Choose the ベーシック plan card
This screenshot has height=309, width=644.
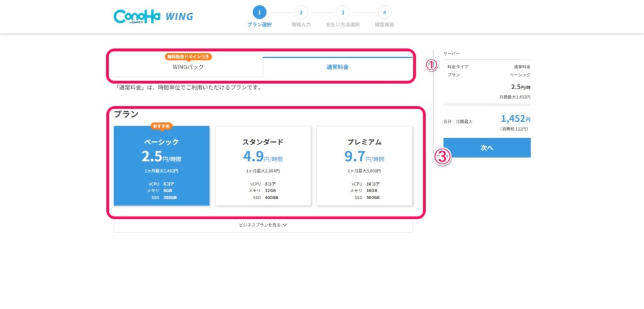pos(162,165)
